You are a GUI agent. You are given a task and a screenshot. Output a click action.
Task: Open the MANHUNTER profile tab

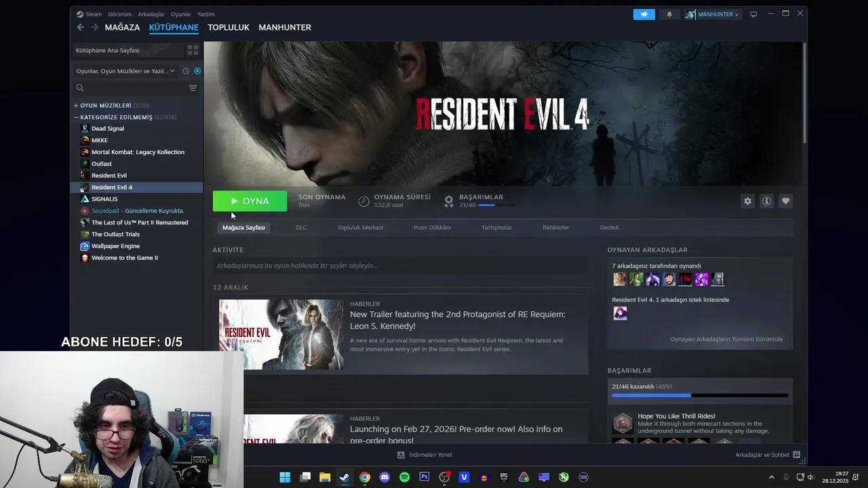(x=285, y=27)
